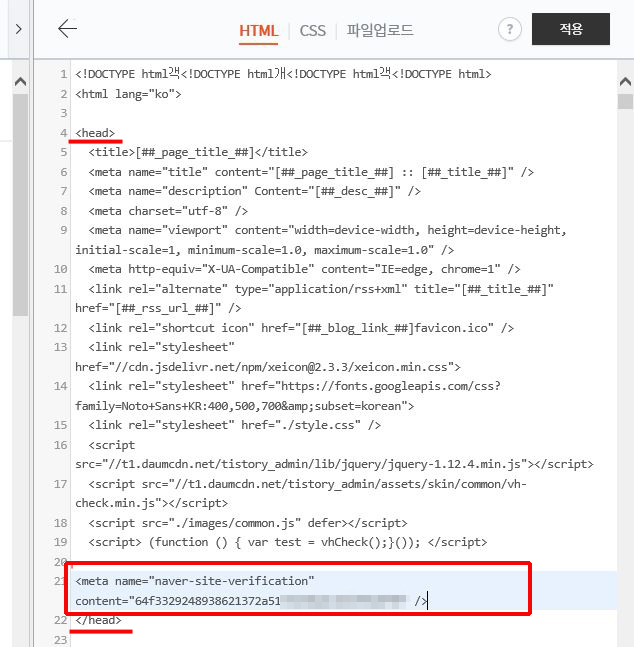Click the vhCheck() function script line
This screenshot has height=647, width=634.
(x=288, y=542)
